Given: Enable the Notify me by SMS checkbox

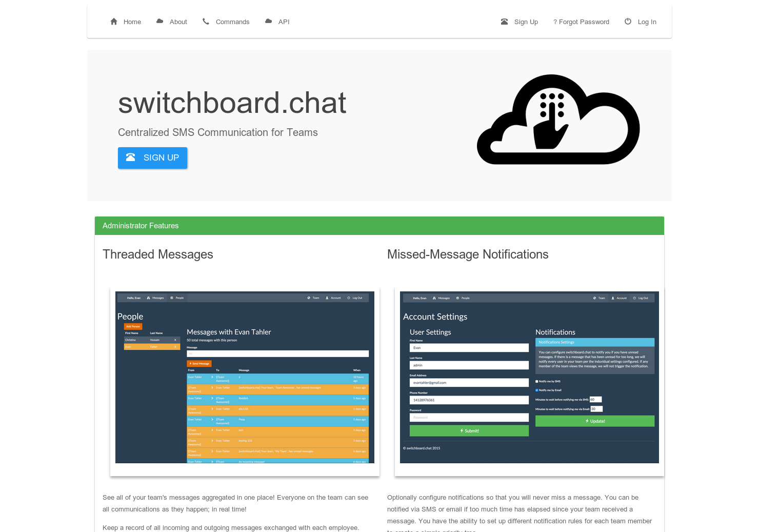Looking at the screenshot, I should (536, 382).
